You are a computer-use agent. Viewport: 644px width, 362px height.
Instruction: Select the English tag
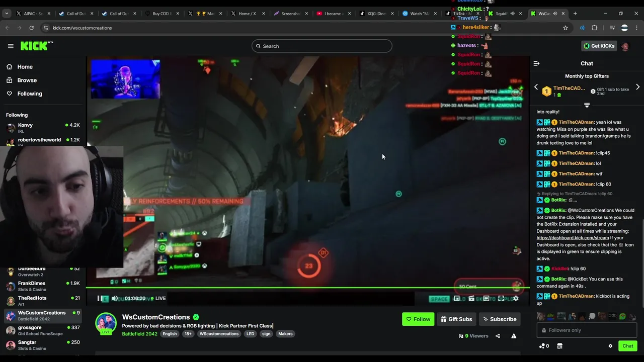(170, 334)
